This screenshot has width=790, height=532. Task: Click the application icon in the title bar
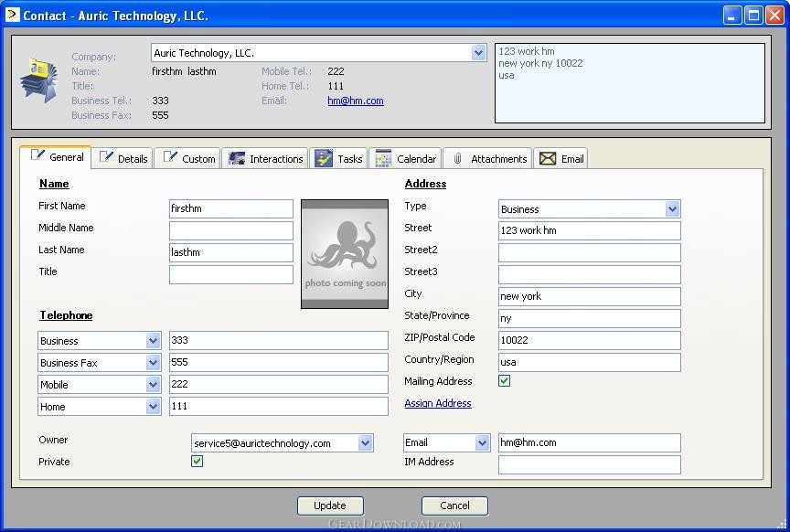(12, 16)
